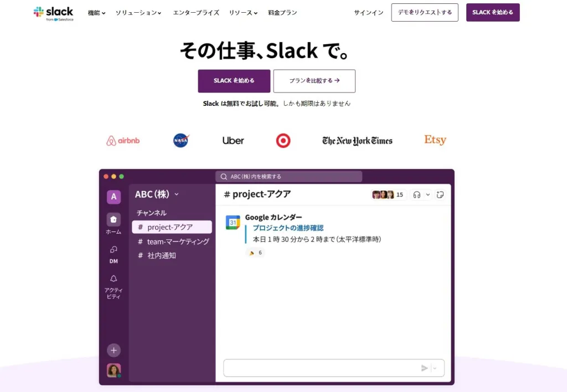Click the search field ABC(株)内を検索する

coord(289,177)
